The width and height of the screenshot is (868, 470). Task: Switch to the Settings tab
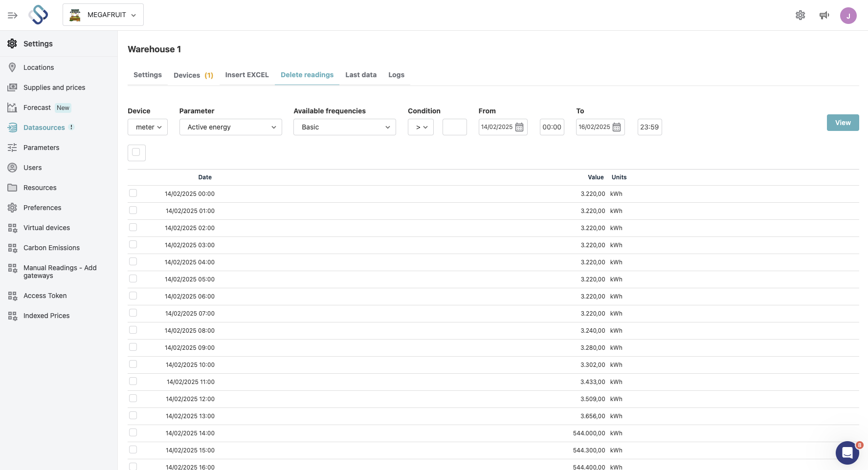point(148,75)
